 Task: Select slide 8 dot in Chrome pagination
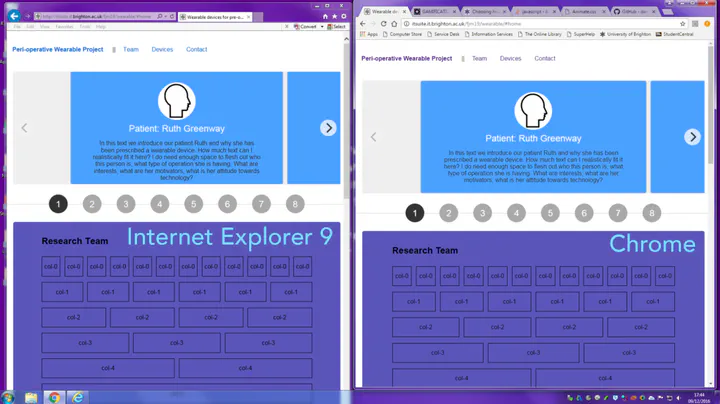(652, 213)
